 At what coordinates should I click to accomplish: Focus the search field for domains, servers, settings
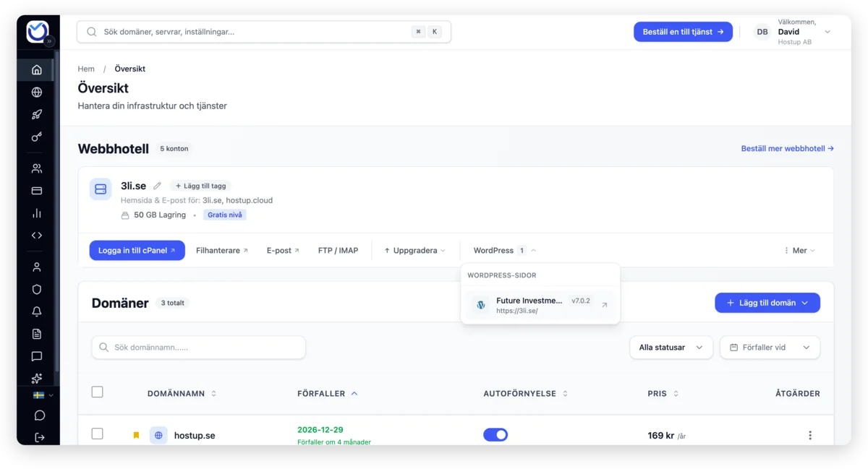pos(263,32)
